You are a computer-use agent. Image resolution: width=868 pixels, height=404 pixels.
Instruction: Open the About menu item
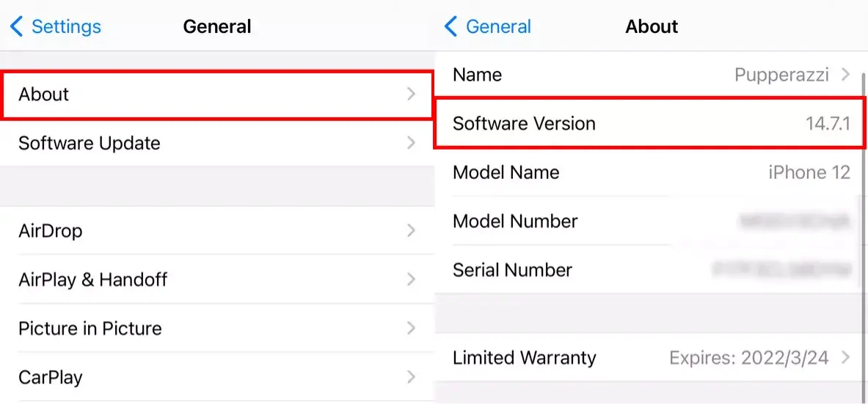[44, 95]
